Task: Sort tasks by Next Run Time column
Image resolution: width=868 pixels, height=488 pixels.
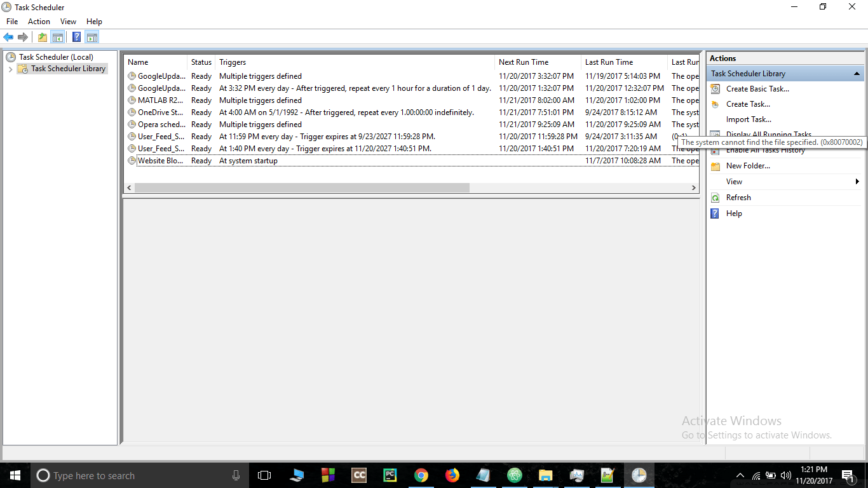Action: (x=538, y=62)
